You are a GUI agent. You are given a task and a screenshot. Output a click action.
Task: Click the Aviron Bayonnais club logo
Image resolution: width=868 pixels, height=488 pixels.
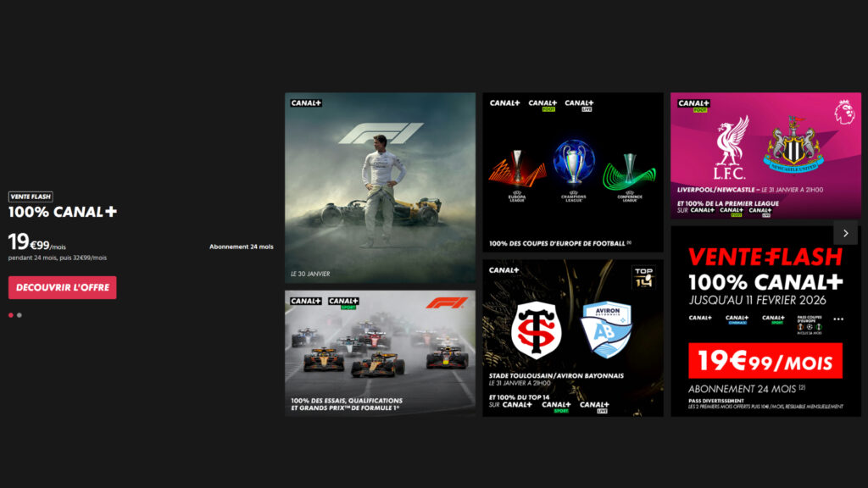click(607, 330)
